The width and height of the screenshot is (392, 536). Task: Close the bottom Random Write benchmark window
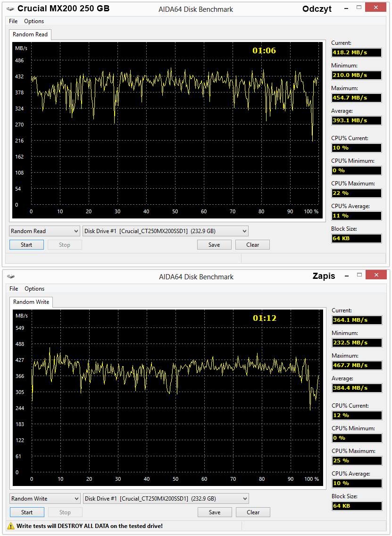tap(376, 275)
